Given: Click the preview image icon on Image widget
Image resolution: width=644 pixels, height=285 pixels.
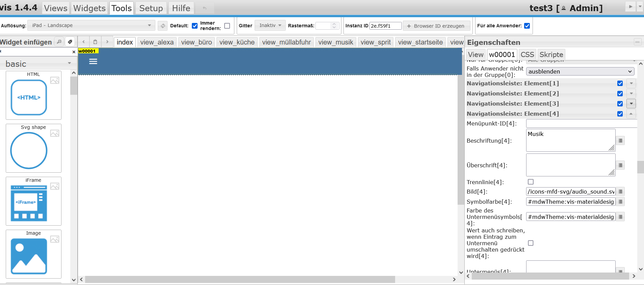Looking at the screenshot, I should tap(55, 239).
